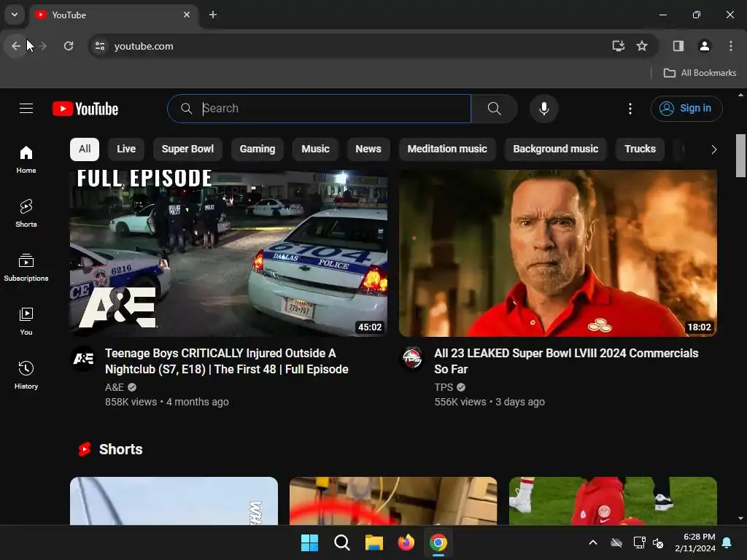This screenshot has width=747, height=560.
Task: Open the Chrome side panel
Action: [x=678, y=46]
